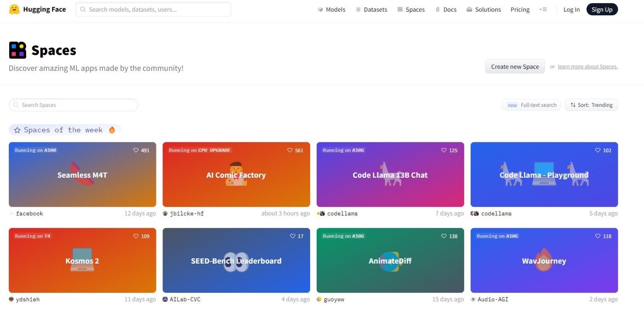This screenshot has width=644, height=322.
Task: Like the AI Comic Factory space heart
Action: pyautogui.click(x=290, y=150)
